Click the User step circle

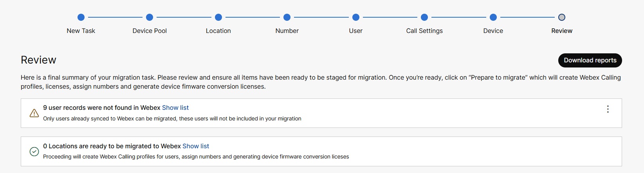[x=356, y=17]
